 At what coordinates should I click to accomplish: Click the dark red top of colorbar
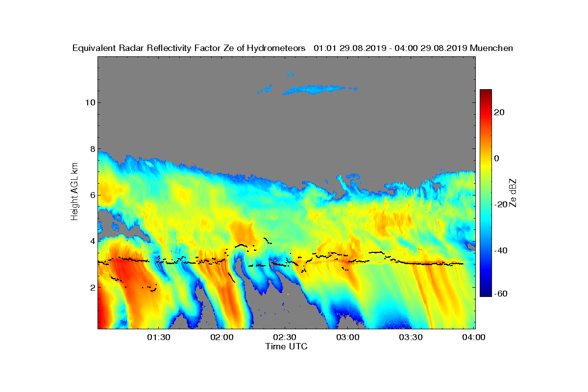(x=486, y=92)
